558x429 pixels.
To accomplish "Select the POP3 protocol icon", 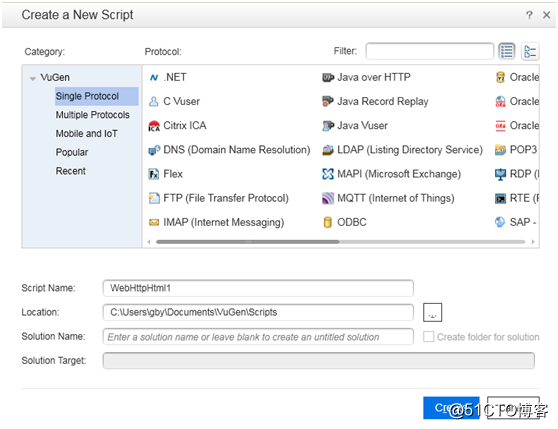I will pos(500,150).
